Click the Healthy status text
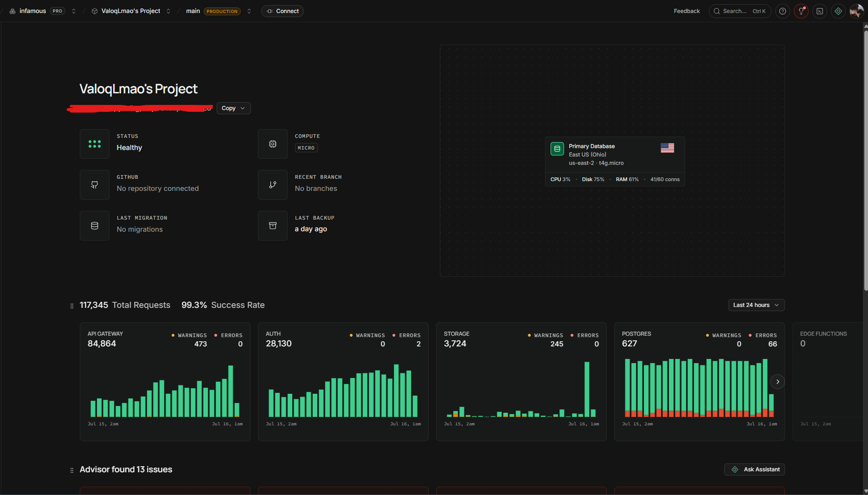The image size is (868, 495). 129,148
